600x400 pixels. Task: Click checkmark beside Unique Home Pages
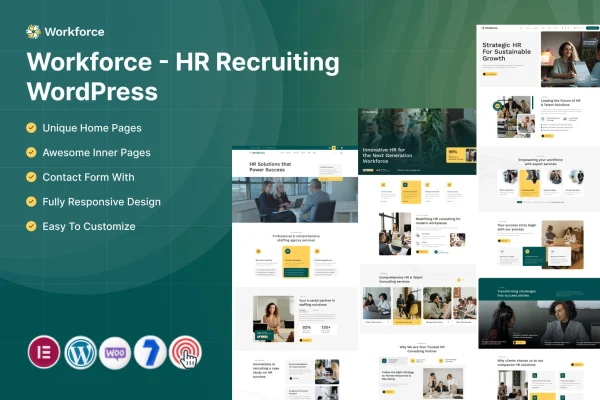(31, 127)
